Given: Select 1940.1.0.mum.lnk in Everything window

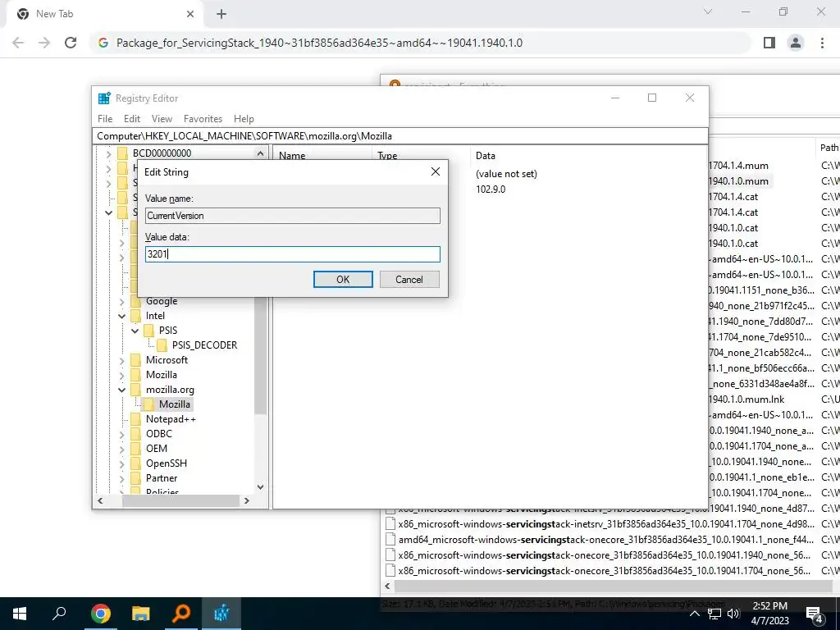Looking at the screenshot, I should click(746, 399).
